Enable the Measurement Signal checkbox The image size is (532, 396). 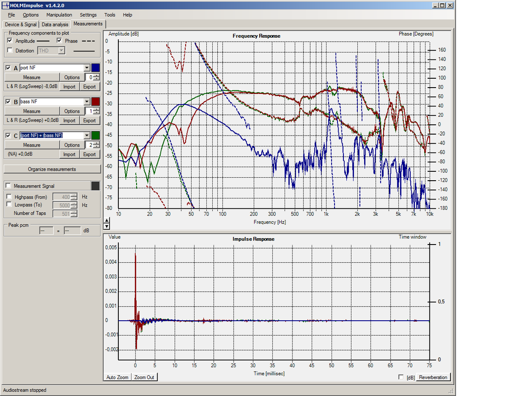[x=8, y=186]
